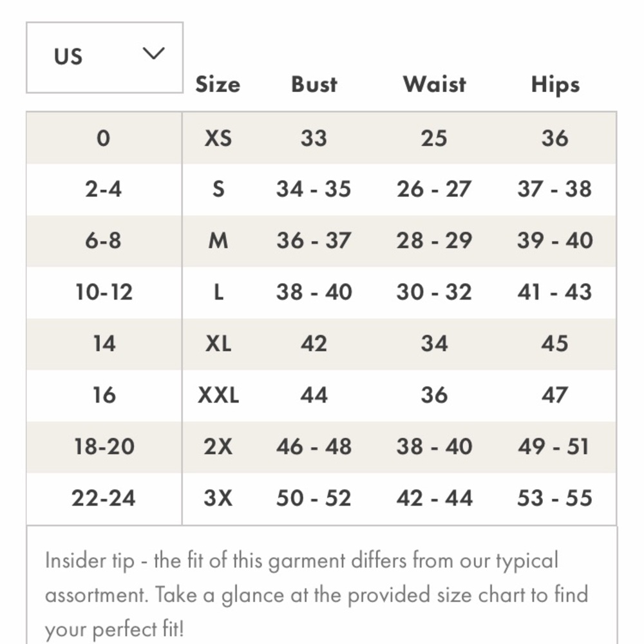Select the US 2-4 size cell
644x644 pixels.
point(104,189)
